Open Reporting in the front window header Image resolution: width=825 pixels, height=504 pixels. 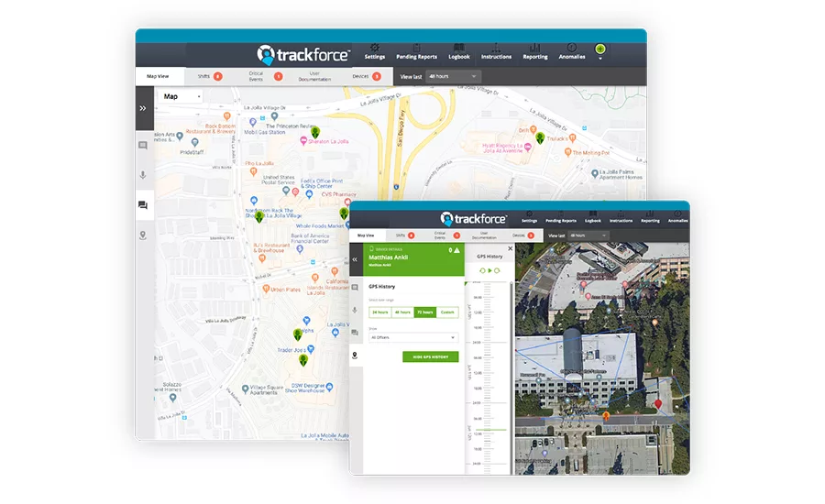coord(650,217)
